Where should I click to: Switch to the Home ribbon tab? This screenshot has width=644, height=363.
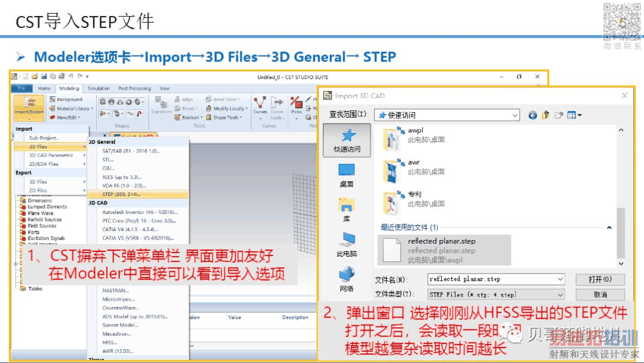tap(44, 88)
